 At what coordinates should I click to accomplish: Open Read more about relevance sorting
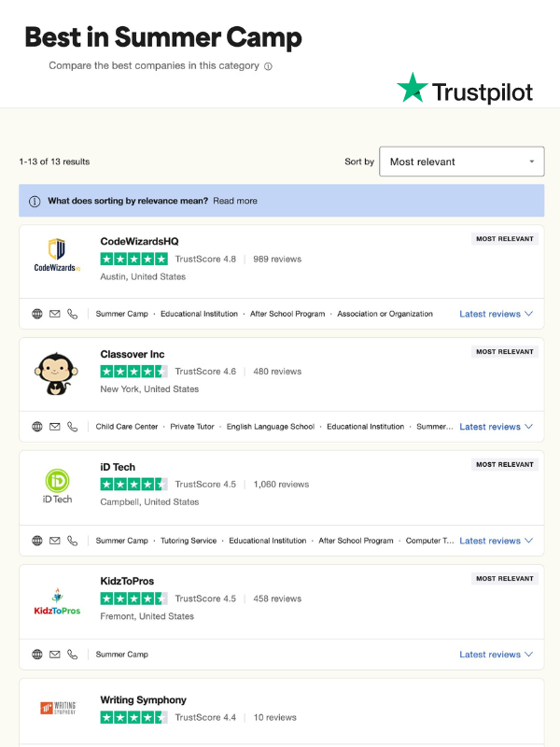click(235, 201)
